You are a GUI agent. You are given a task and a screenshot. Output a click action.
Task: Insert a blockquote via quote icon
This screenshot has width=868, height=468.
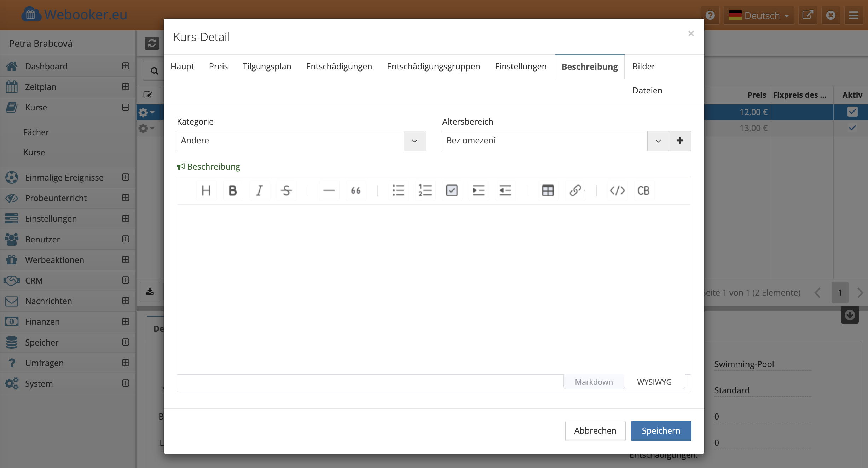click(356, 190)
